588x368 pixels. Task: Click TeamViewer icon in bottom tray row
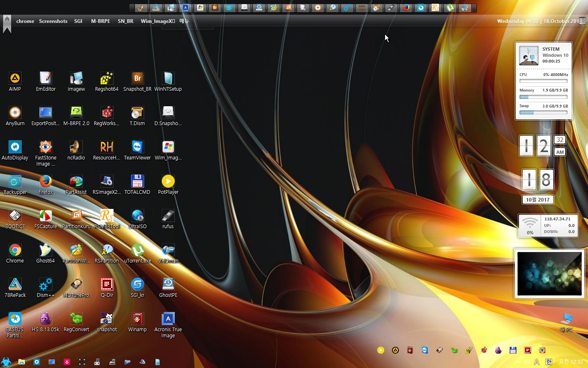pyautogui.click(x=425, y=350)
